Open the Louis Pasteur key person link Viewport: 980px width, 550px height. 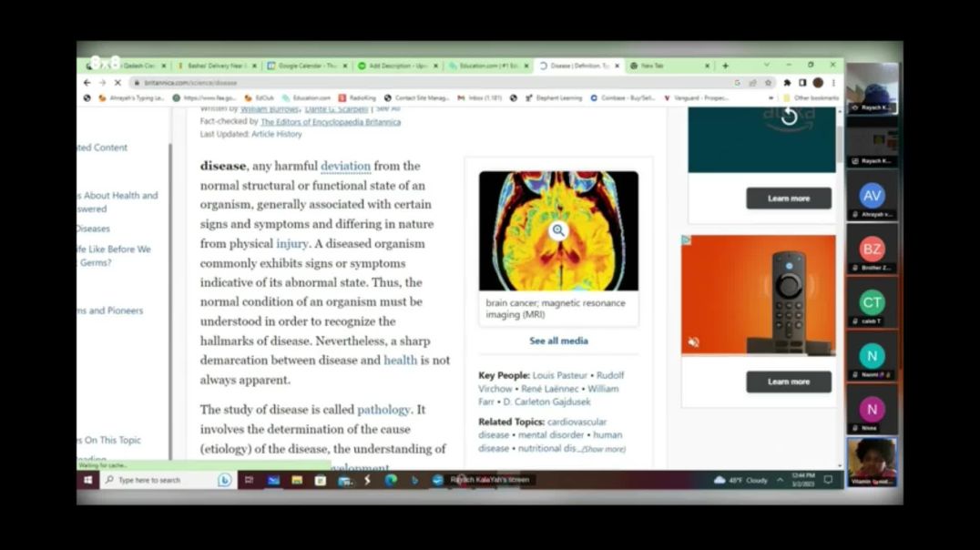tap(560, 375)
